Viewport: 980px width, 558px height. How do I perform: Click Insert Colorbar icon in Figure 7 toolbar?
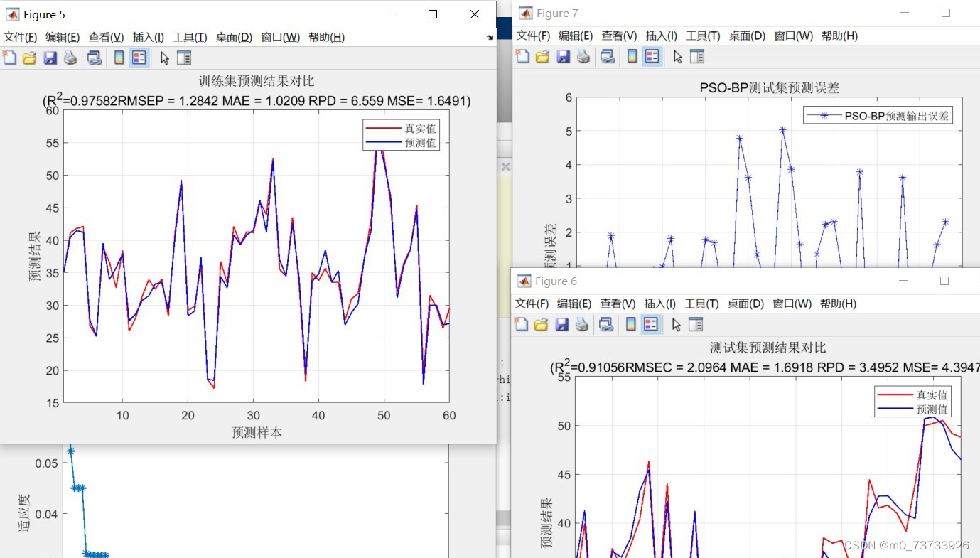pos(632,56)
